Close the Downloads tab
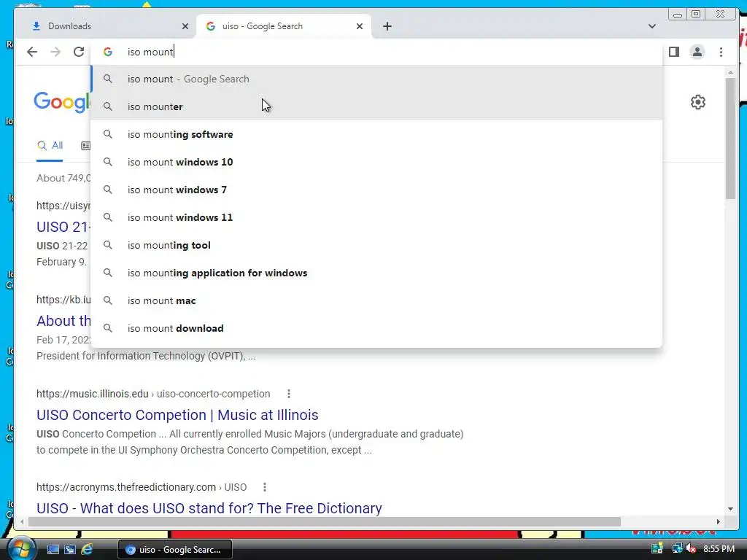Viewport: 747px width, 560px height. (185, 26)
